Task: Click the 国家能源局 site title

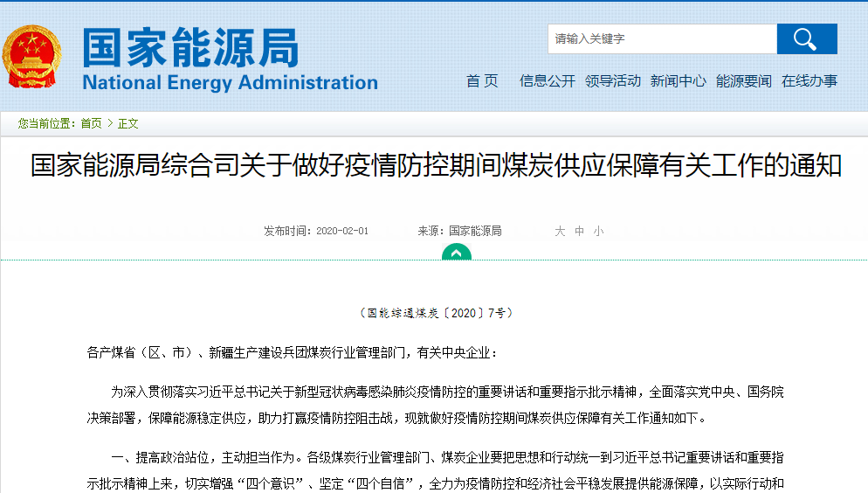Action: (x=190, y=47)
